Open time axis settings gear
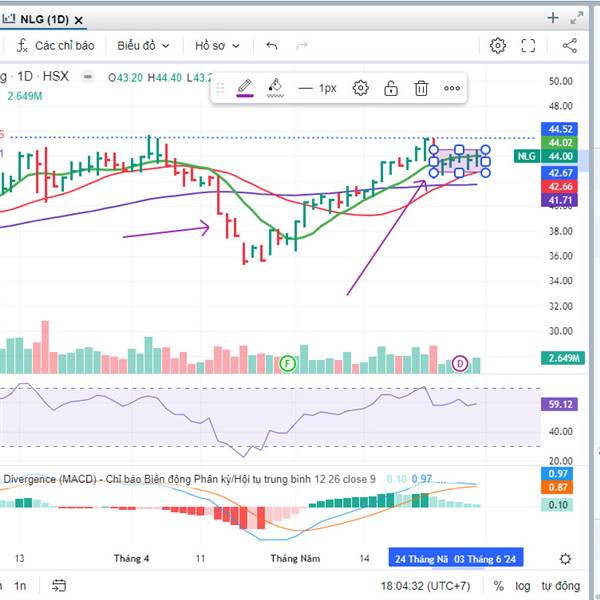The height and width of the screenshot is (600, 600). pos(565,559)
